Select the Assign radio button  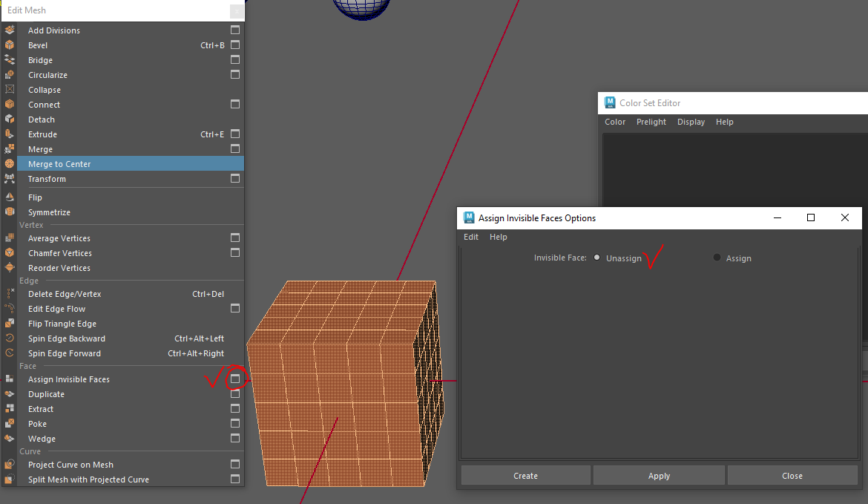pos(717,258)
